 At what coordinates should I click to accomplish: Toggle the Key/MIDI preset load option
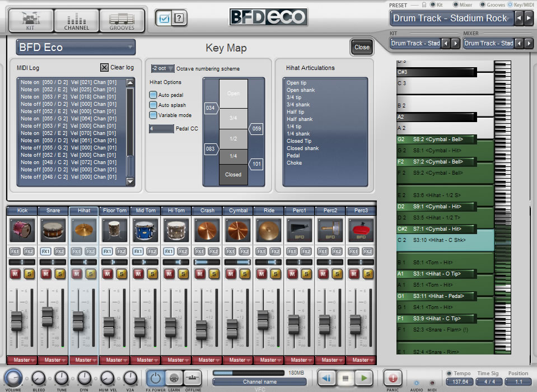(x=510, y=4)
